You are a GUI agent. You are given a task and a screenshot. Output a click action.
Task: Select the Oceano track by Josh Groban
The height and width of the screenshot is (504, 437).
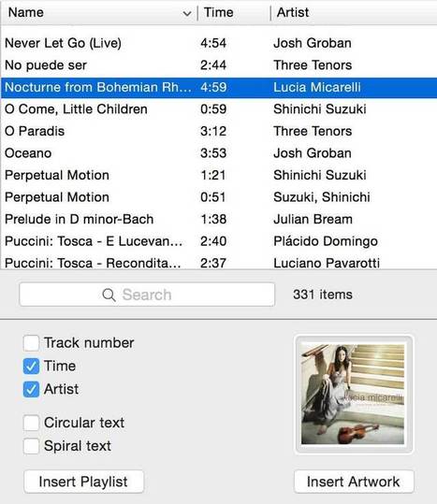[219, 153]
